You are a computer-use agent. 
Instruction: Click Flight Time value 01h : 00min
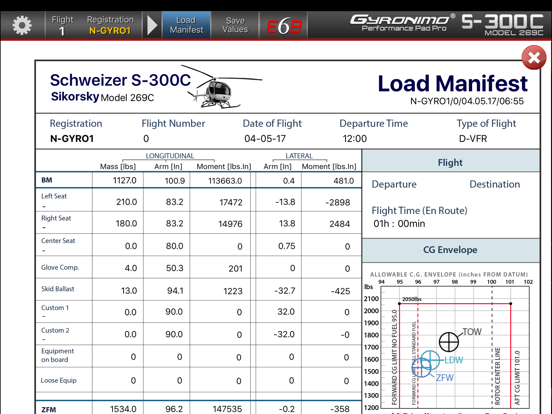point(399,224)
